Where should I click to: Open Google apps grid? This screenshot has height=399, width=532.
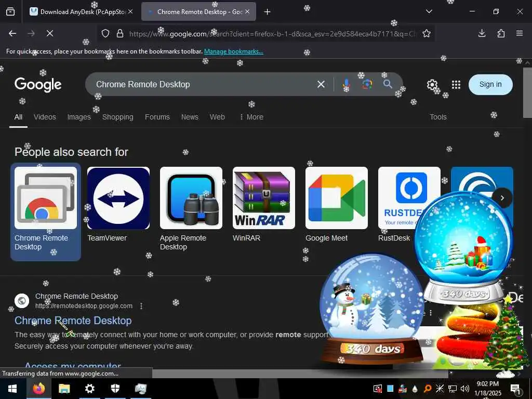[456, 85]
